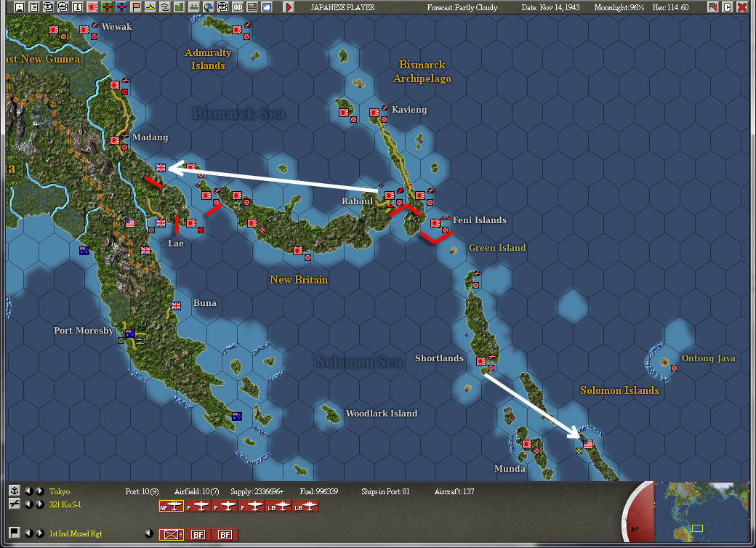Screen dimensions: 756x548
Task: Open the 1st Ind Mixed Rgt unit
Action: 75,533
